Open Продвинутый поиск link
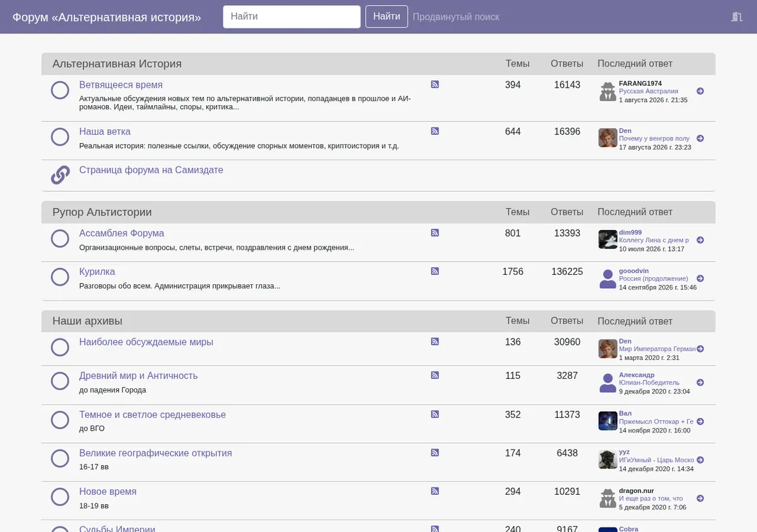 [x=456, y=17]
